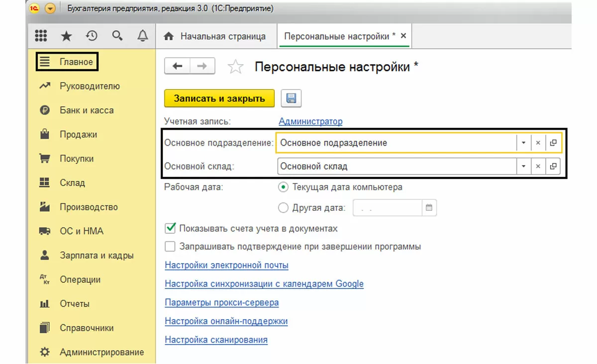Open the sections grid menu icon
Image resolution: width=597 pixels, height=364 pixels.
[41, 36]
